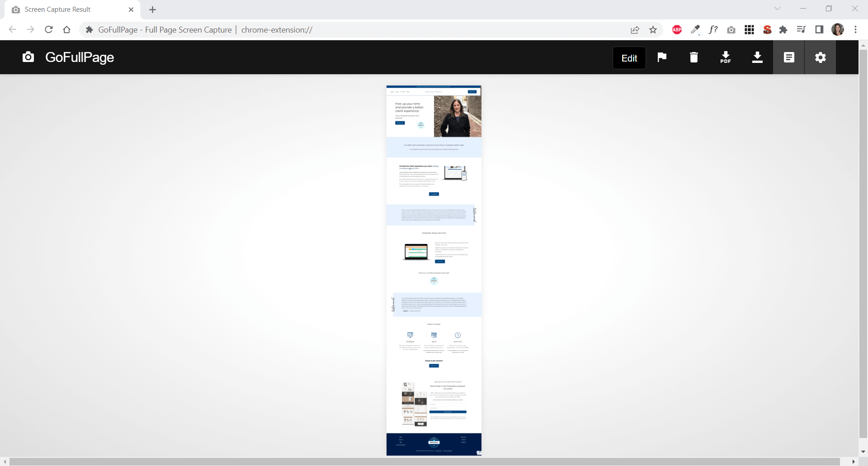Open the GoFullPage saved captures list
Viewport: 868px width, 466px height.
coord(789,57)
